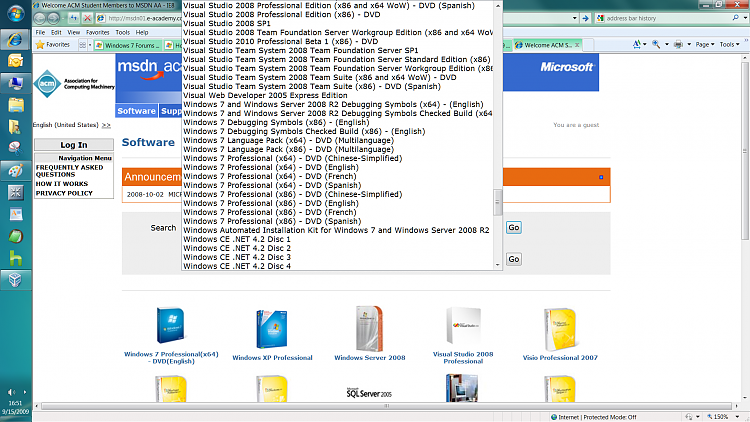Expand the Page menu dropdown
The image size is (750, 422).
[x=705, y=44]
